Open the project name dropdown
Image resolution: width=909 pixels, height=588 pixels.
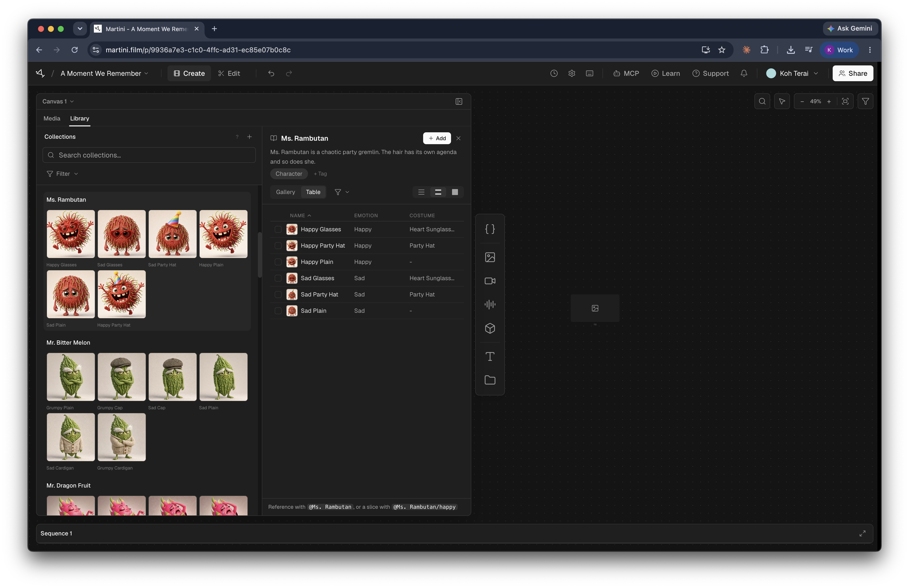tap(104, 73)
